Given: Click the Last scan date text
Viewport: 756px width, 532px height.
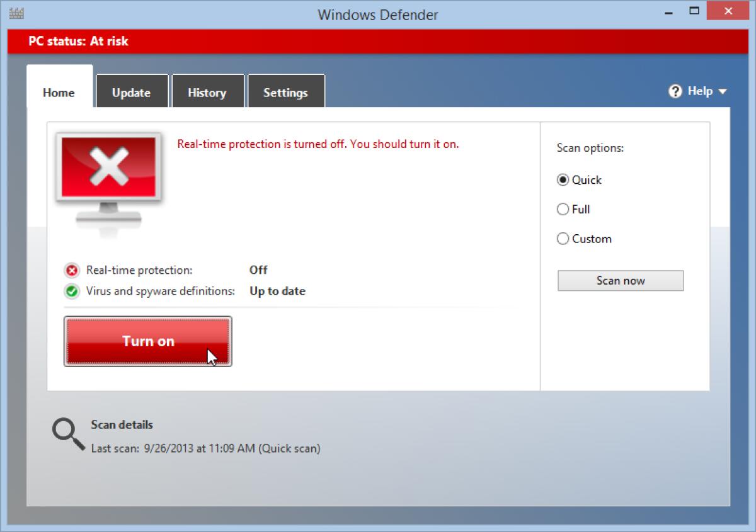Looking at the screenshot, I should [x=206, y=448].
